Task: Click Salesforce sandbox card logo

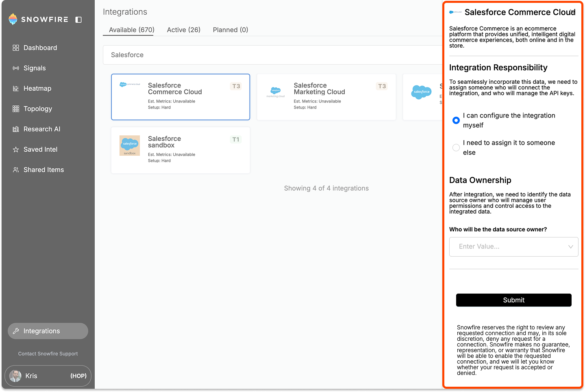Action: pos(130,146)
